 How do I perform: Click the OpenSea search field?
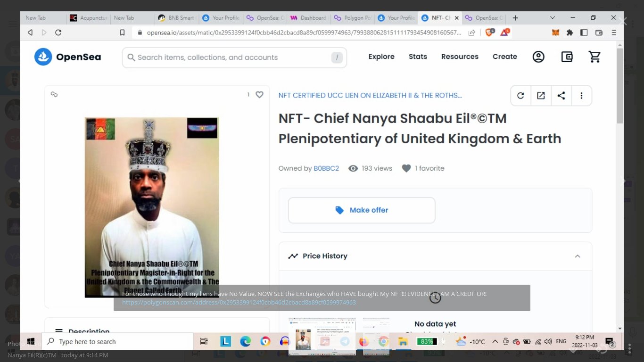pyautogui.click(x=234, y=58)
